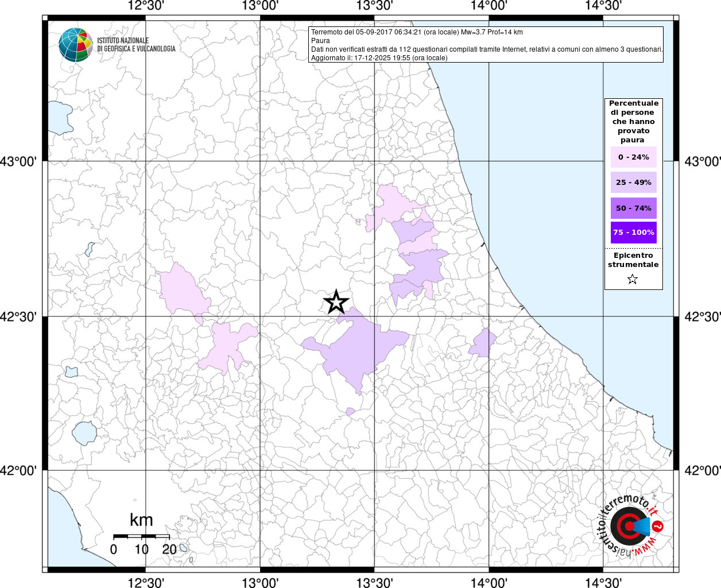
Task: Click the top axis label 14°30'
Action: coord(603,6)
